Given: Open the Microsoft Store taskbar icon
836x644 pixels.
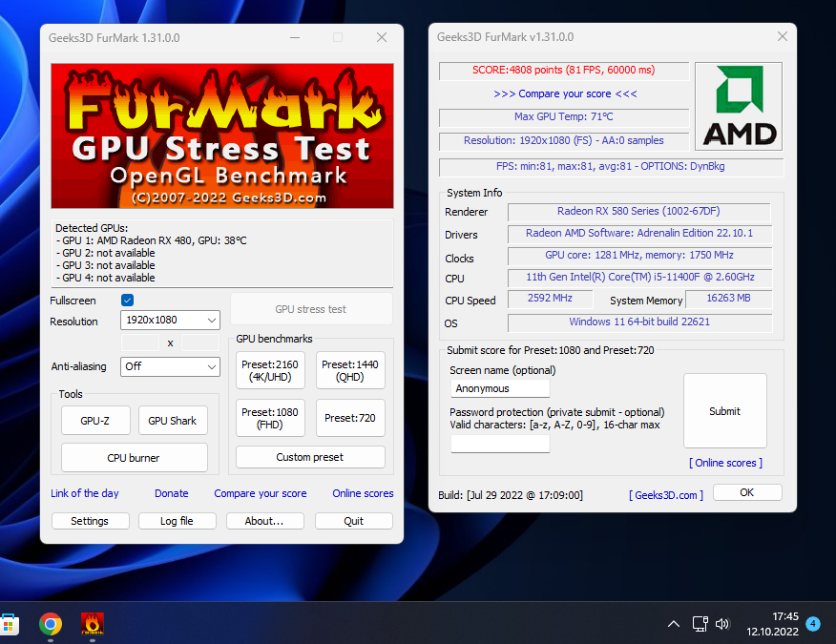Looking at the screenshot, I should [x=9, y=624].
